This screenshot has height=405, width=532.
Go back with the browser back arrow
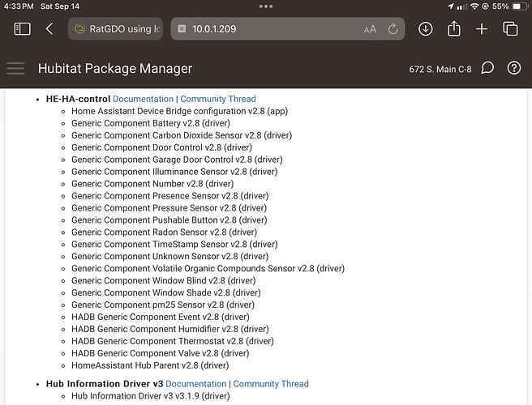coord(49,29)
